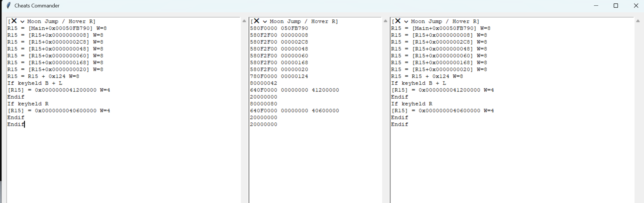This screenshot has width=644, height=203.
Task: Click '[R15] = 0x0000000040600000 W=4' in left pane
Action: click(59, 111)
